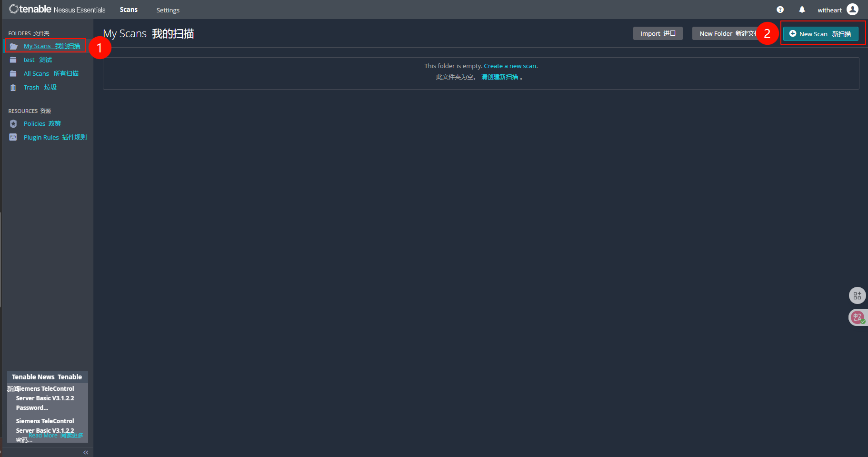Click the Policies shield icon
Viewport: 868px width, 457px height.
13,124
